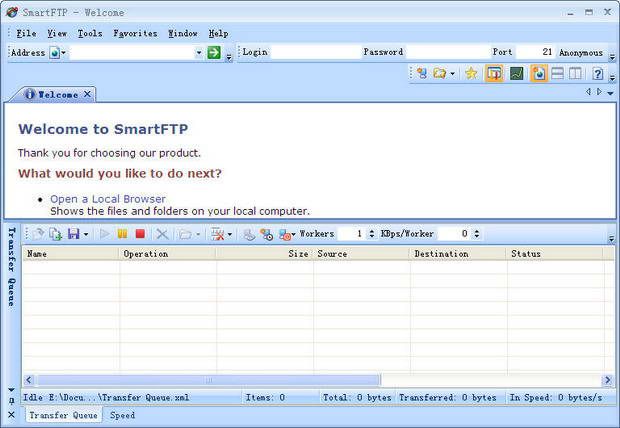Close the Welcome tab
This screenshot has height=428, width=620.
[x=87, y=95]
